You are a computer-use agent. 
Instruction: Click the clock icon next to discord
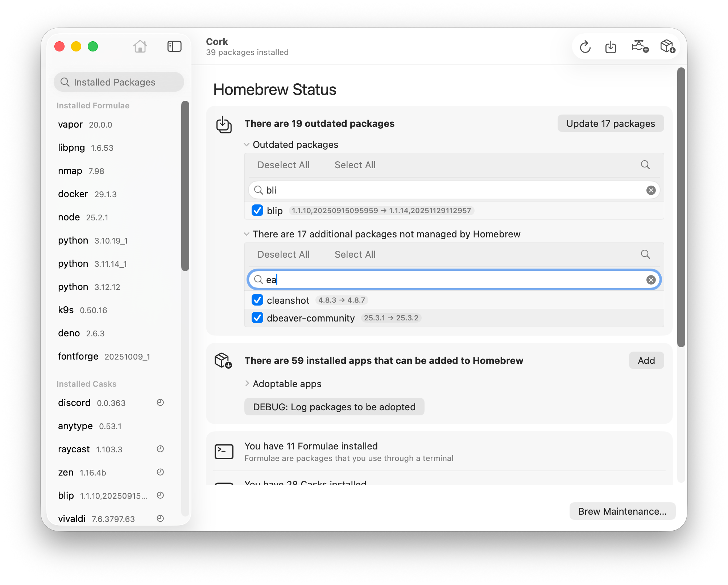click(x=160, y=403)
